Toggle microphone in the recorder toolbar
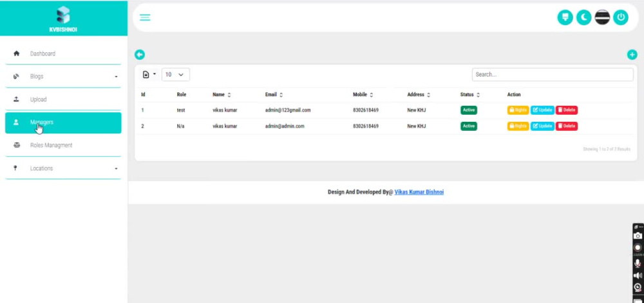The height and width of the screenshot is (303, 644). (x=638, y=263)
